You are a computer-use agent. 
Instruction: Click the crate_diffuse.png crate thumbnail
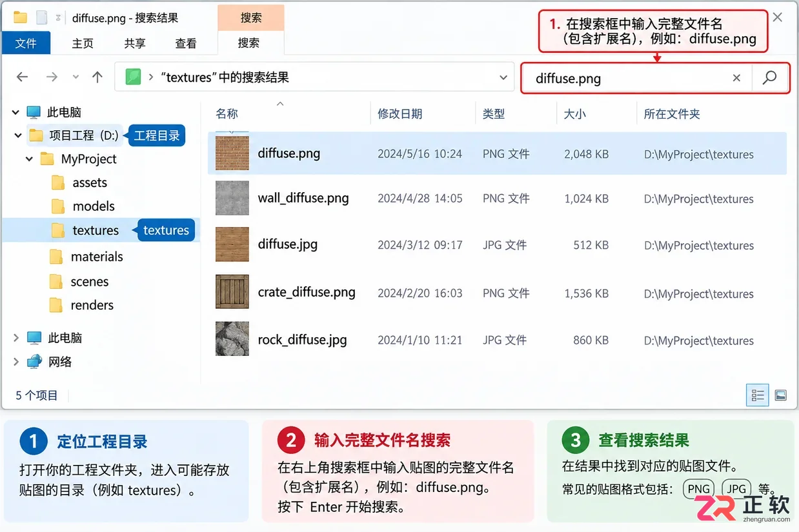click(x=232, y=292)
